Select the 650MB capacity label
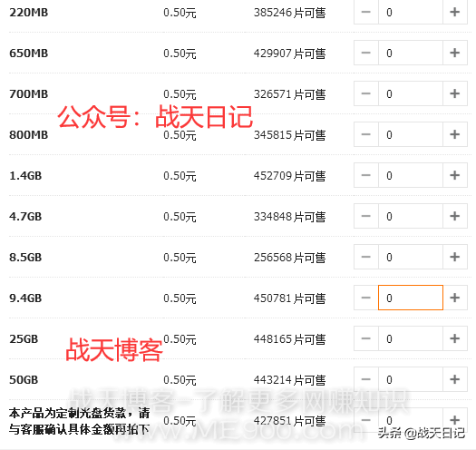Viewport: 476px width, 450px height. pyautogui.click(x=28, y=54)
